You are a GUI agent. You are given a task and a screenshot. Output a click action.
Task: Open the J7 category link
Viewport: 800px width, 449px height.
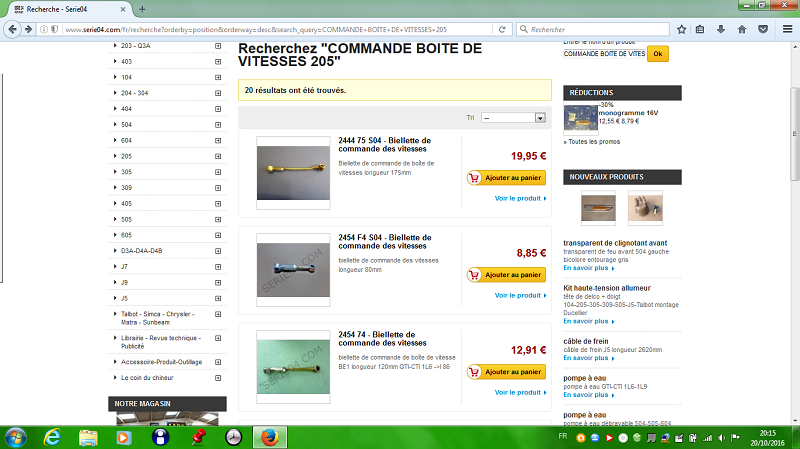coord(124,267)
